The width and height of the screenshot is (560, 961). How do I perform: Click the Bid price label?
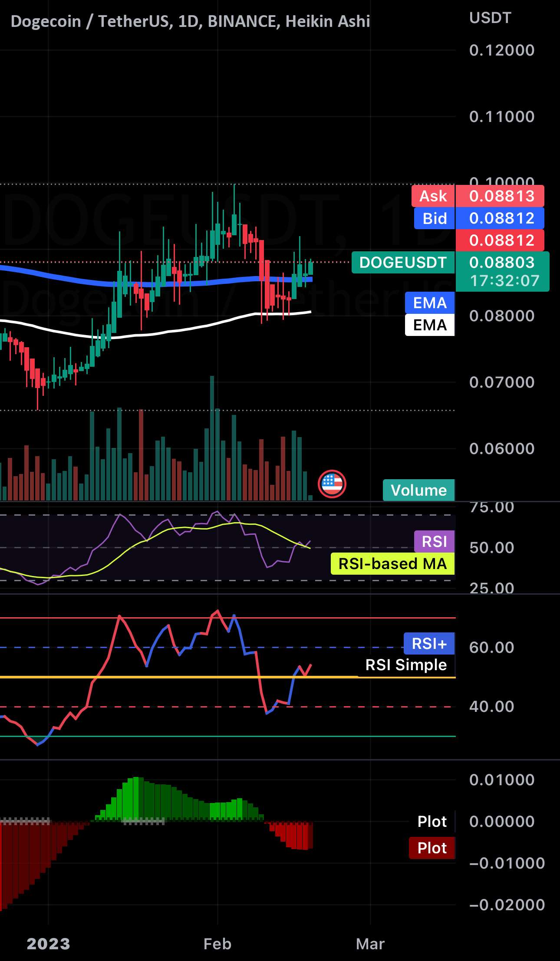click(434, 218)
